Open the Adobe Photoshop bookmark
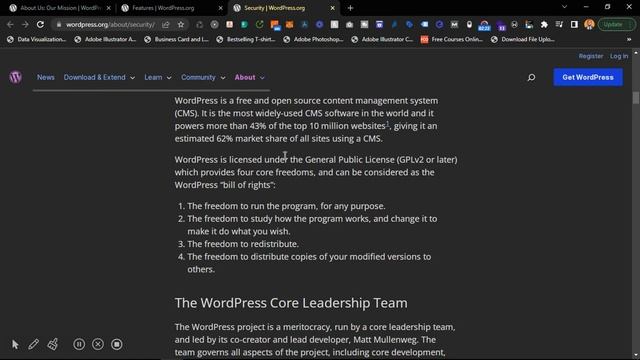The width and height of the screenshot is (640, 360). 313,39
